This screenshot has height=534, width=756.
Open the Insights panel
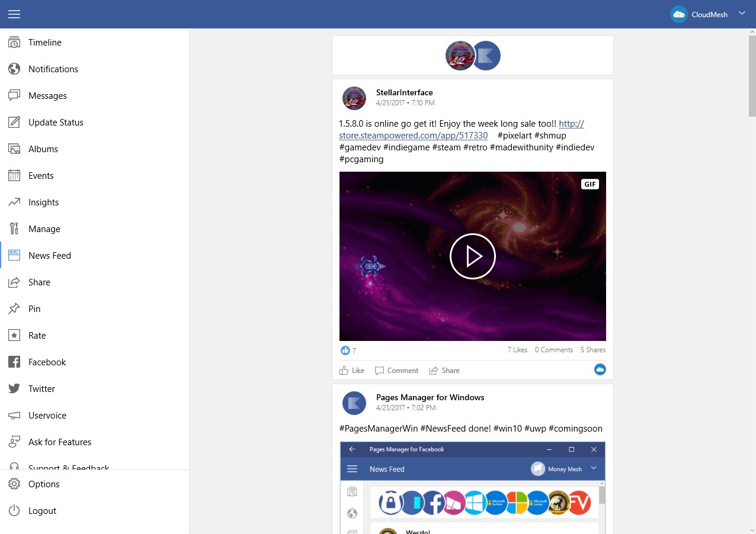pyautogui.click(x=44, y=202)
